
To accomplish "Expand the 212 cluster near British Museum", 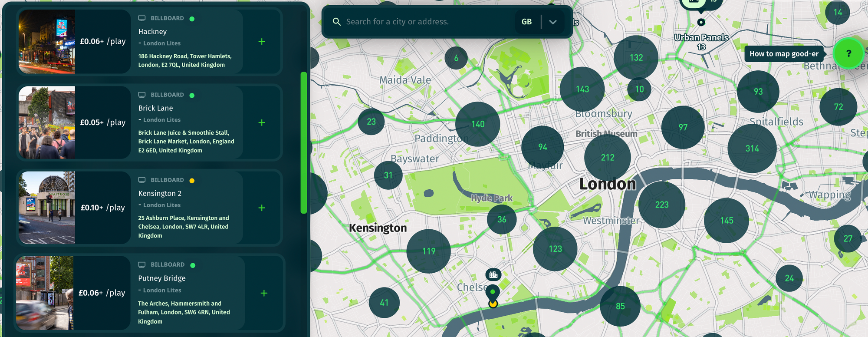I will 608,158.
